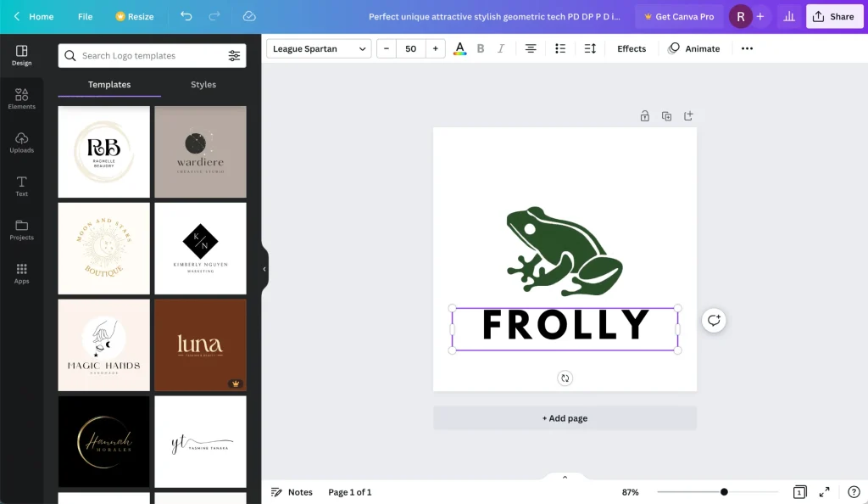Switch to the Styles tab
This screenshot has width=868, height=504.
click(x=203, y=85)
